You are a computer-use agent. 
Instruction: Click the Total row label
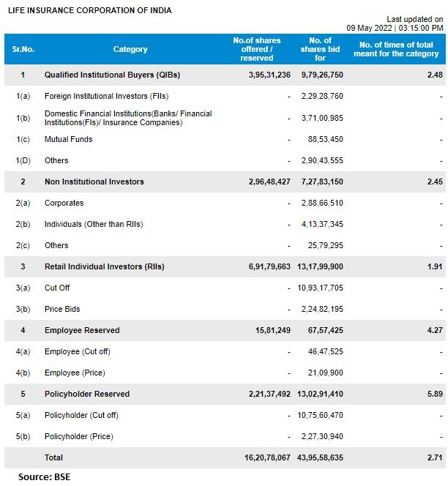(x=53, y=458)
